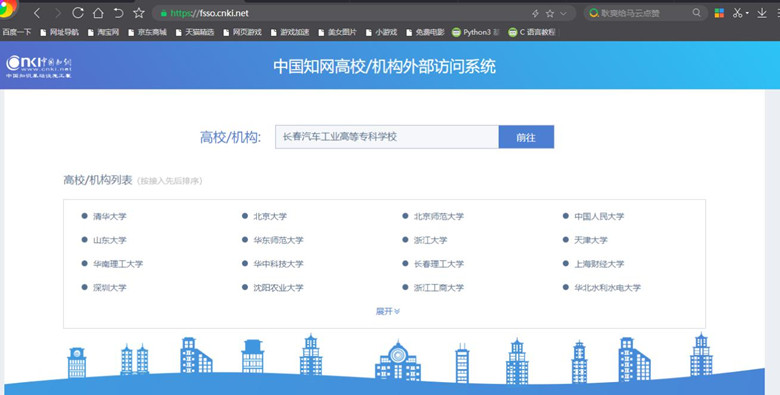Image resolution: width=780 pixels, height=395 pixels.
Task: Select 上海财经大学 from the list
Action: [599, 264]
